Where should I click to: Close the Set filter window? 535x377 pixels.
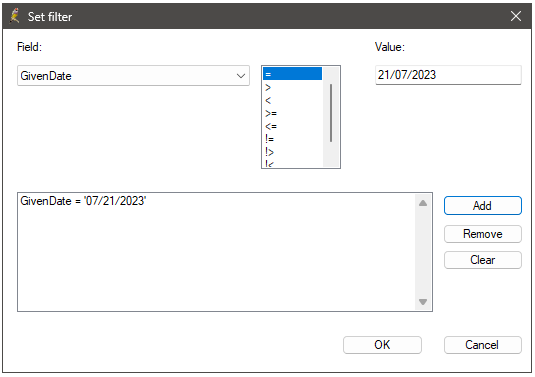tap(516, 16)
